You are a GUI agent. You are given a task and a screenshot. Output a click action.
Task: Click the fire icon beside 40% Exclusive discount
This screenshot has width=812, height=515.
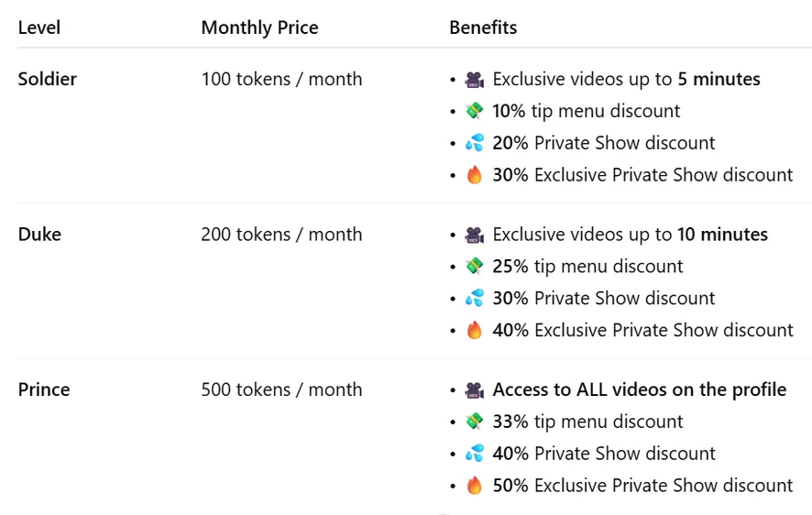[x=474, y=331]
